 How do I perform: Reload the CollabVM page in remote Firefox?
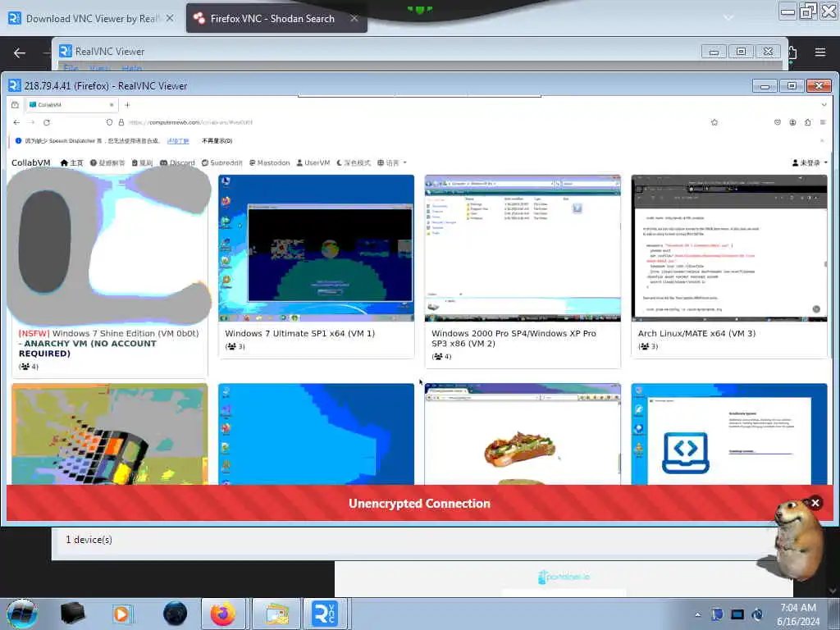click(47, 123)
